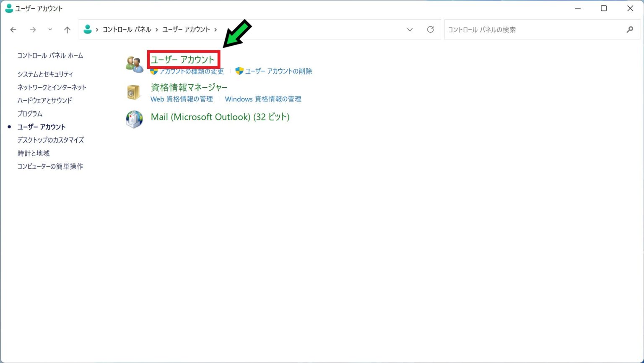Minimize the ユーザー アカウント window
The width and height of the screenshot is (644, 363).
[577, 8]
